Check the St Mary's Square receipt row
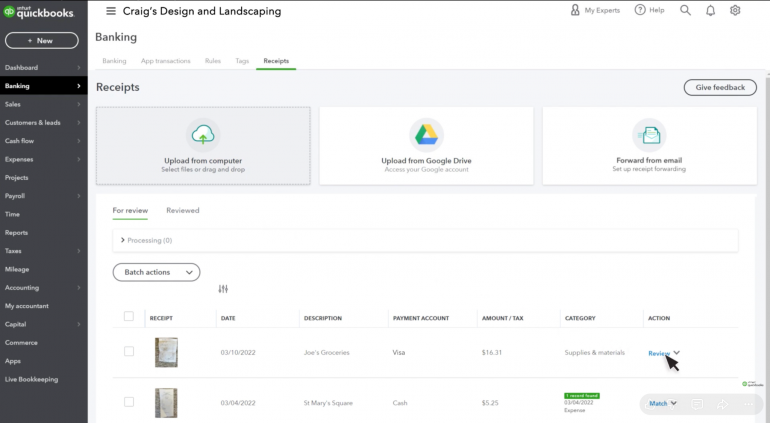The image size is (770, 423). point(129,402)
